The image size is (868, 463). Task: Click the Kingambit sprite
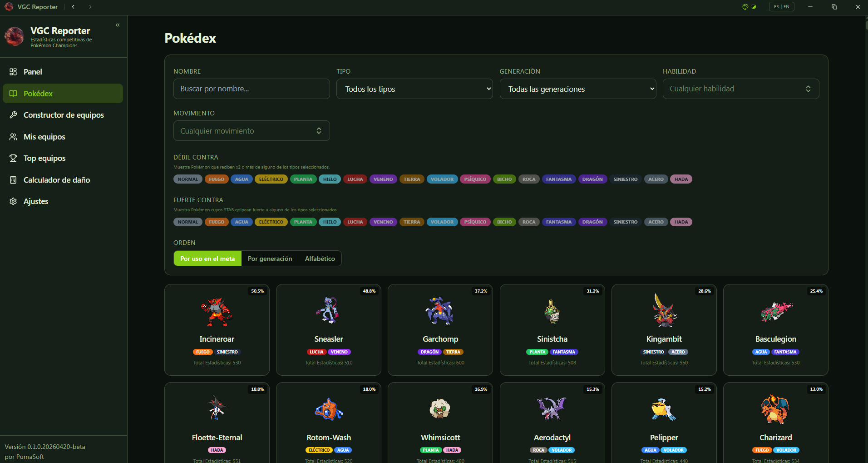tap(665, 310)
